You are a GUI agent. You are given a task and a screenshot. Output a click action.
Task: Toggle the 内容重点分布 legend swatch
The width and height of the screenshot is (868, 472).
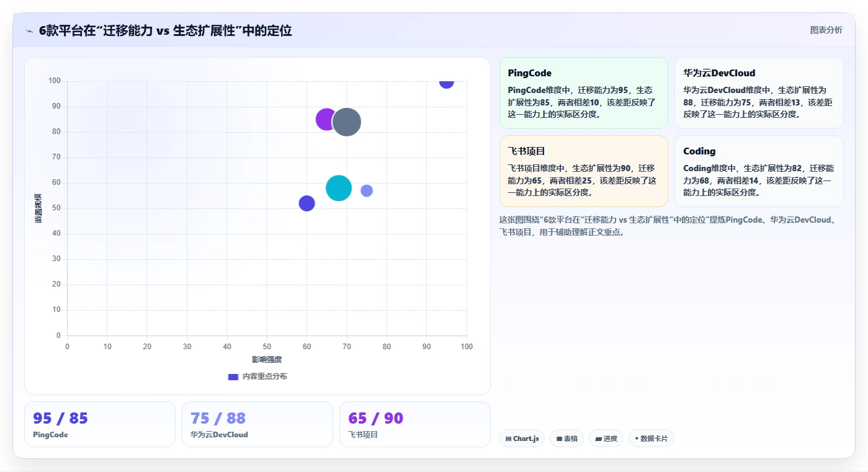coord(233,376)
